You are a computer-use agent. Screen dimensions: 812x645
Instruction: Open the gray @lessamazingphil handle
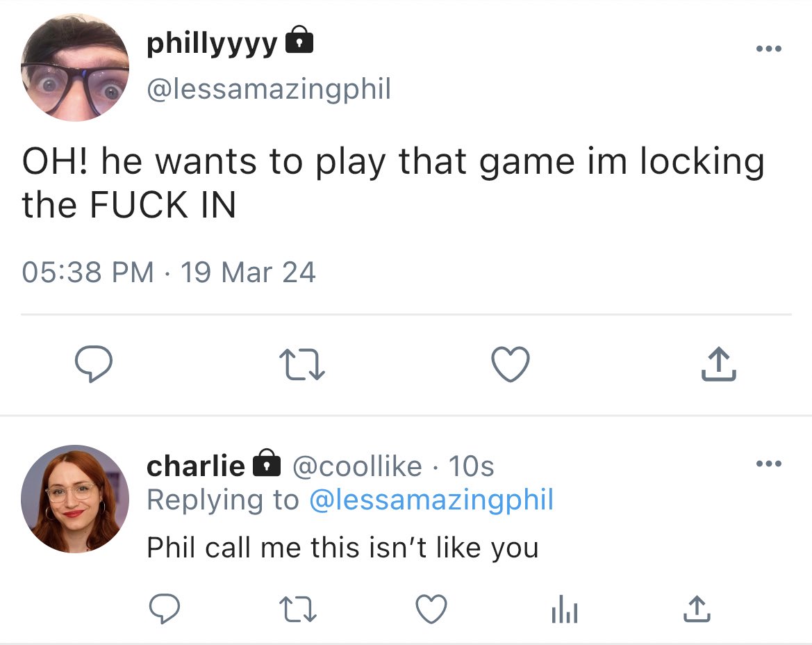pyautogui.click(x=269, y=89)
